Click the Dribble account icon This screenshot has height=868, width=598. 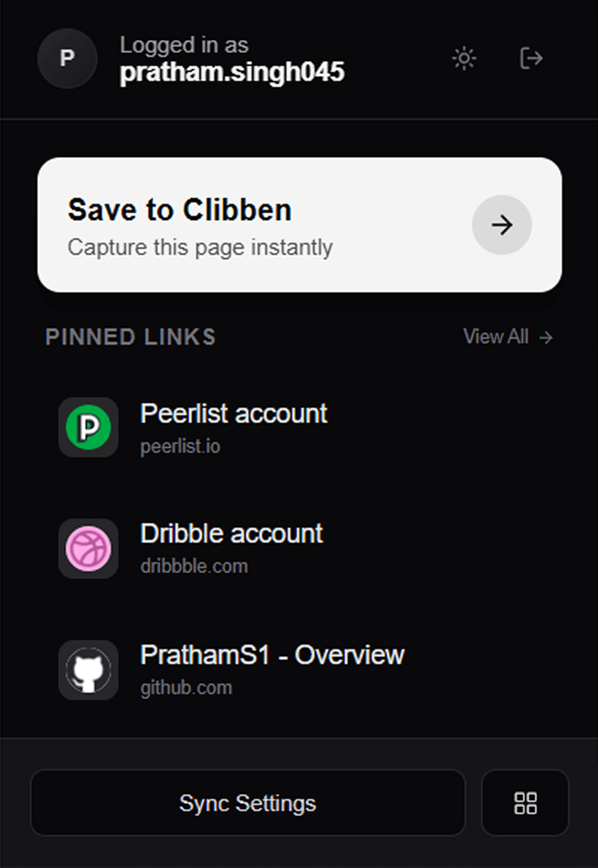point(88,549)
